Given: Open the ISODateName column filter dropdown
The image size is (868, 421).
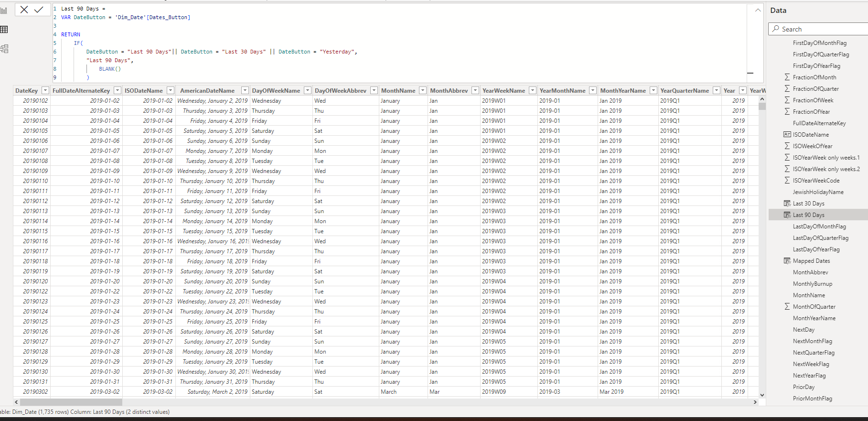Looking at the screenshot, I should tap(171, 90).
